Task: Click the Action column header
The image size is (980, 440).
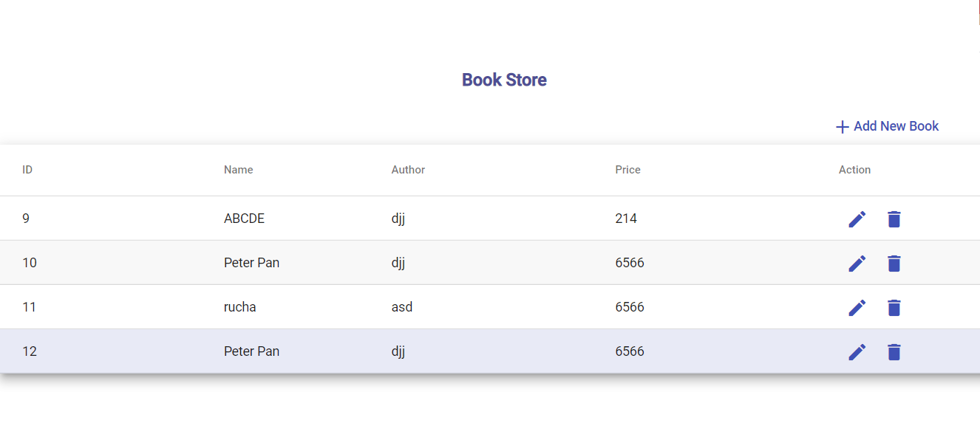Action: tap(854, 169)
